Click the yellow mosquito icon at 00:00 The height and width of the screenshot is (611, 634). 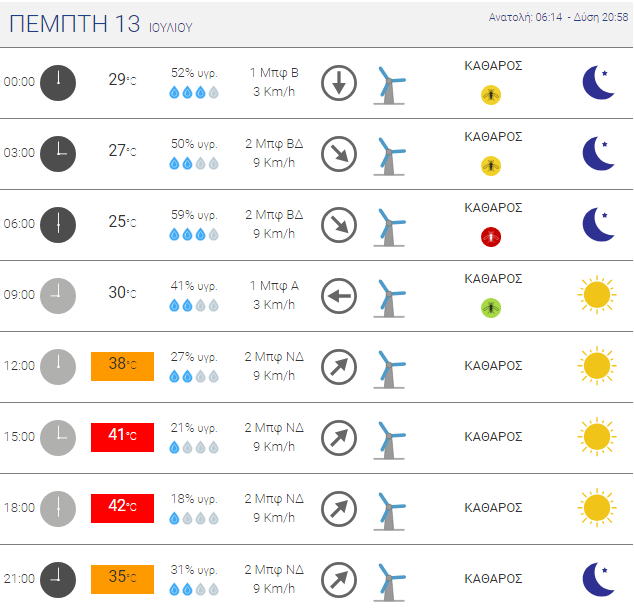tap(491, 95)
